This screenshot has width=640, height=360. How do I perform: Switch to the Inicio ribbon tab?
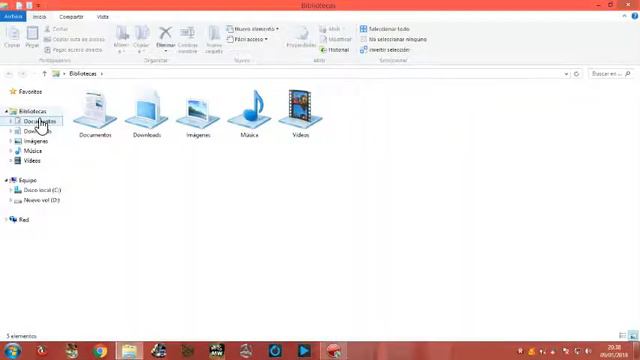pyautogui.click(x=40, y=17)
